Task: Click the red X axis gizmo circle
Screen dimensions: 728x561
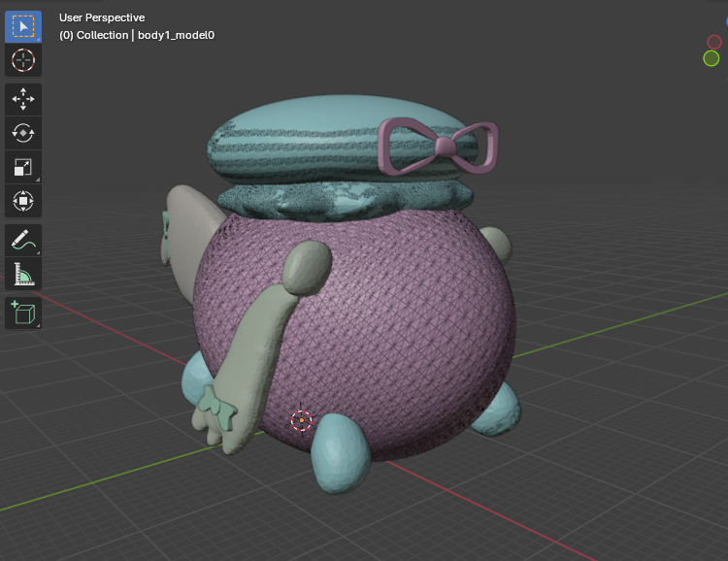Action: 714,43
